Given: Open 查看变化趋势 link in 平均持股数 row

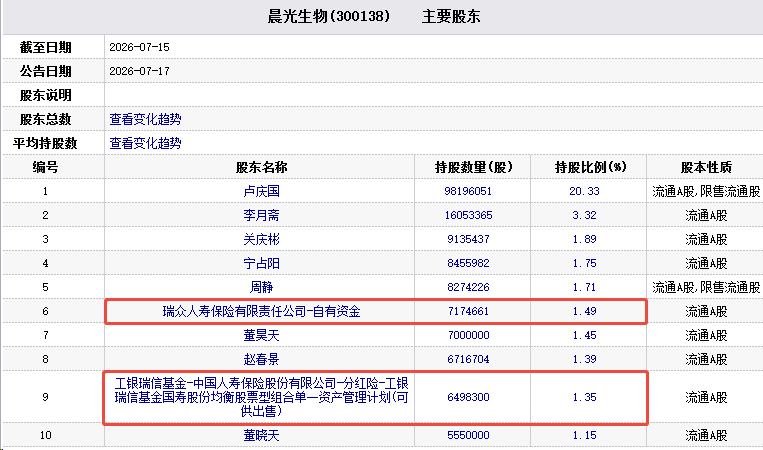Looking at the screenshot, I should click(145, 143).
